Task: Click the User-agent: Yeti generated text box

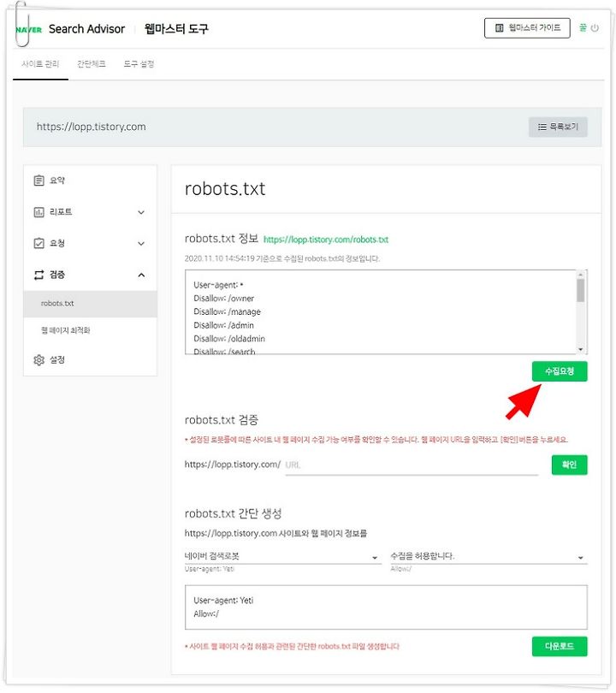Action: coord(386,607)
